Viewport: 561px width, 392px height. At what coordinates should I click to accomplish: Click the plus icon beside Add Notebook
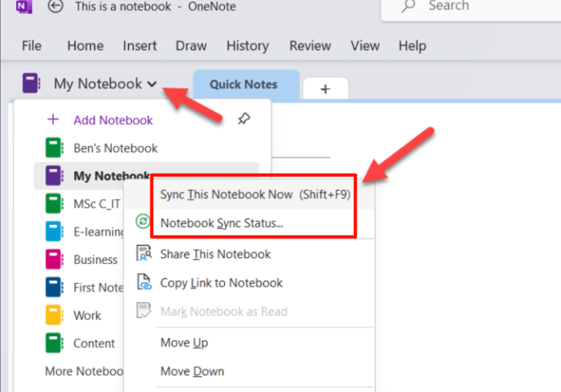(53, 119)
